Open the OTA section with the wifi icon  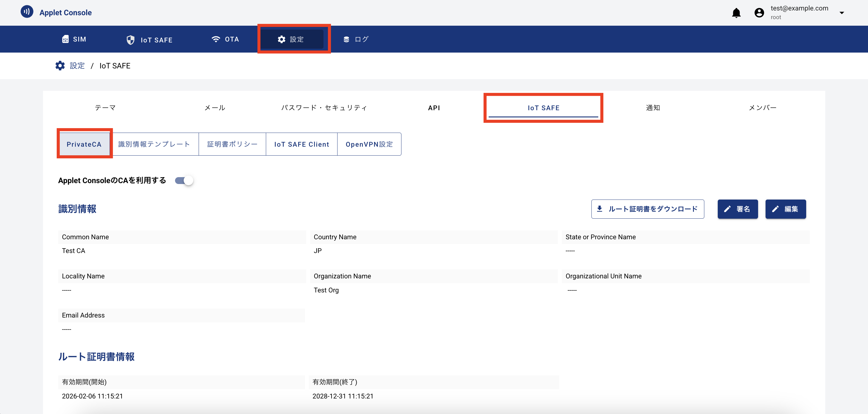coord(225,39)
